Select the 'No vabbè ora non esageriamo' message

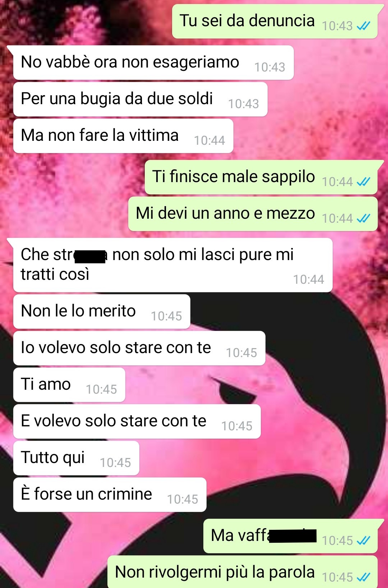pyautogui.click(x=153, y=62)
